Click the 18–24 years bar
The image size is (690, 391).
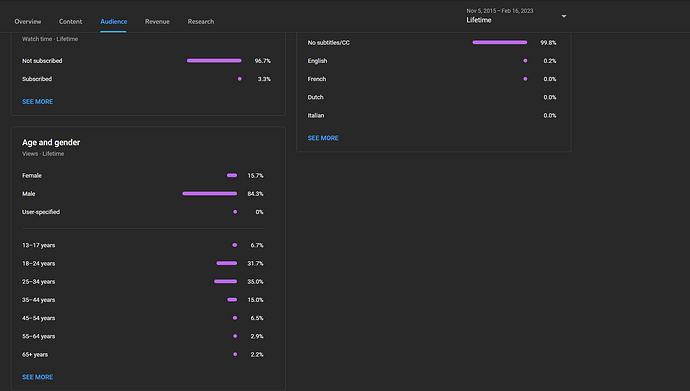227,263
